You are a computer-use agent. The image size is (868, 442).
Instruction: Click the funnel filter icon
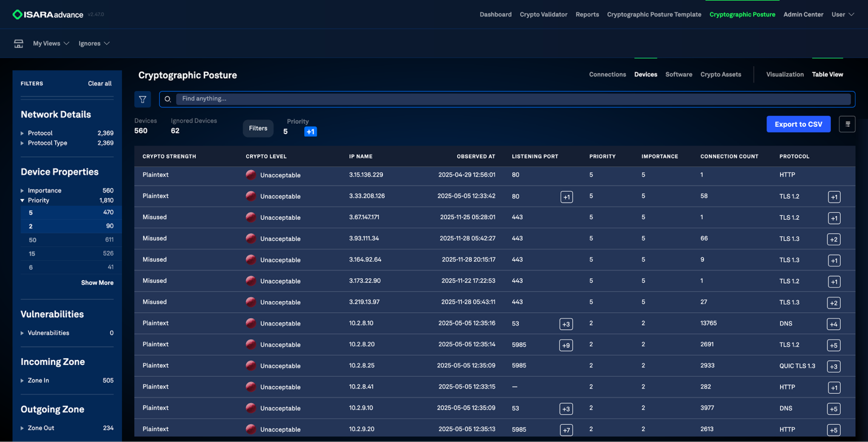[143, 99]
